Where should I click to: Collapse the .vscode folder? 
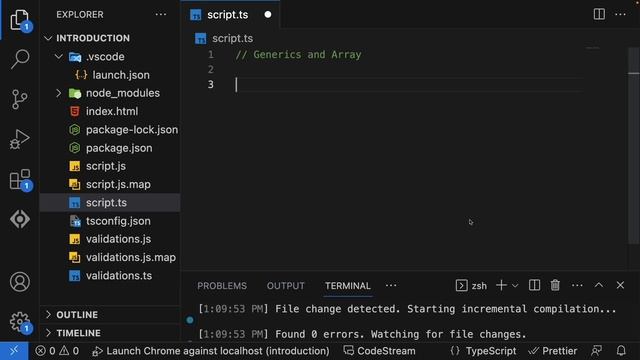(x=59, y=56)
